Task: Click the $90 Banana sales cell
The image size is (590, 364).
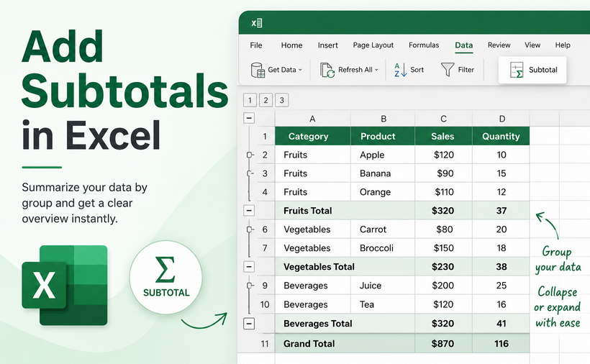Action: [444, 173]
